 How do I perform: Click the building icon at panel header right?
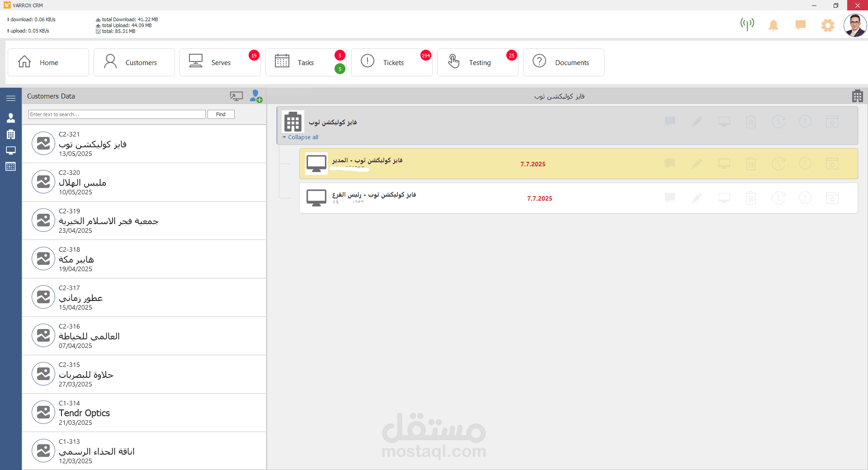[x=858, y=96]
